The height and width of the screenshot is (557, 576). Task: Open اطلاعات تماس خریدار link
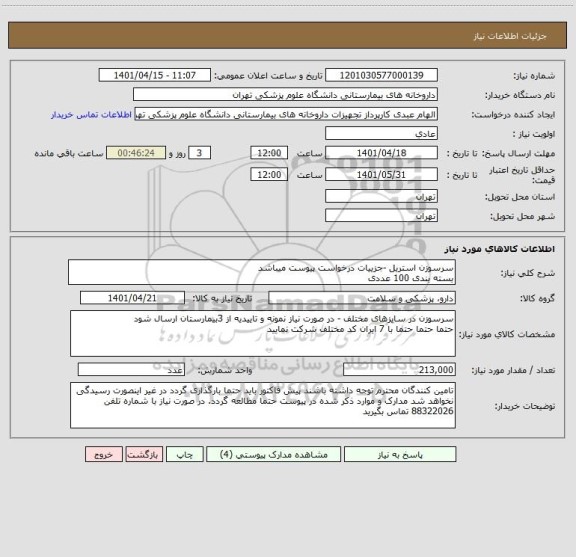pyautogui.click(x=91, y=115)
